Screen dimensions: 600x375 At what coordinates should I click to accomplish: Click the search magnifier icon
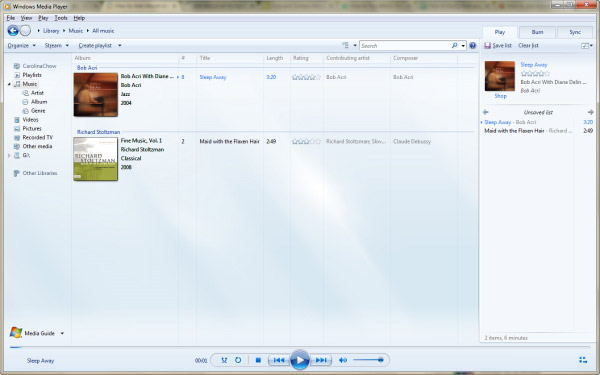454,46
